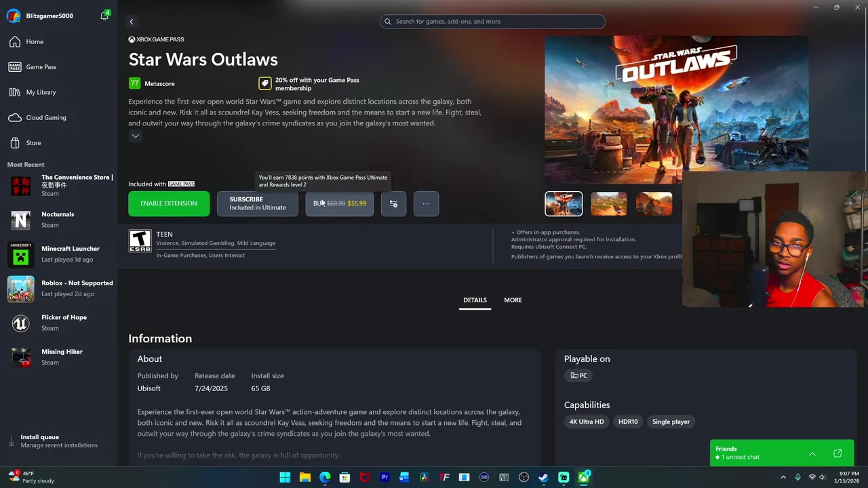This screenshot has height=488, width=868.
Task: Click the Game Pass logo icon
Action: pyautogui.click(x=14, y=67)
